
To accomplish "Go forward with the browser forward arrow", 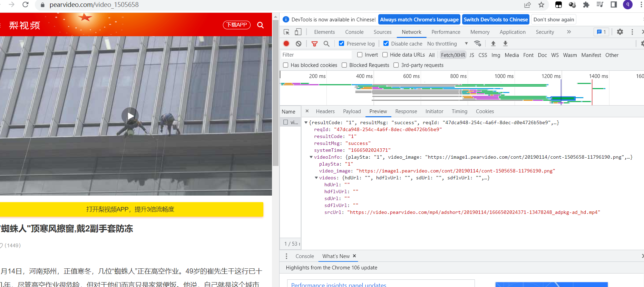I will (12, 4).
